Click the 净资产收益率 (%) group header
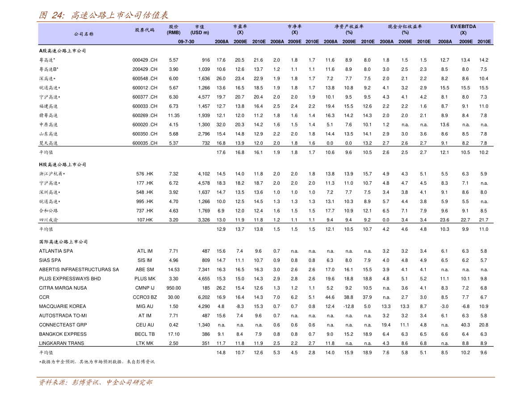 (x=349, y=29)
